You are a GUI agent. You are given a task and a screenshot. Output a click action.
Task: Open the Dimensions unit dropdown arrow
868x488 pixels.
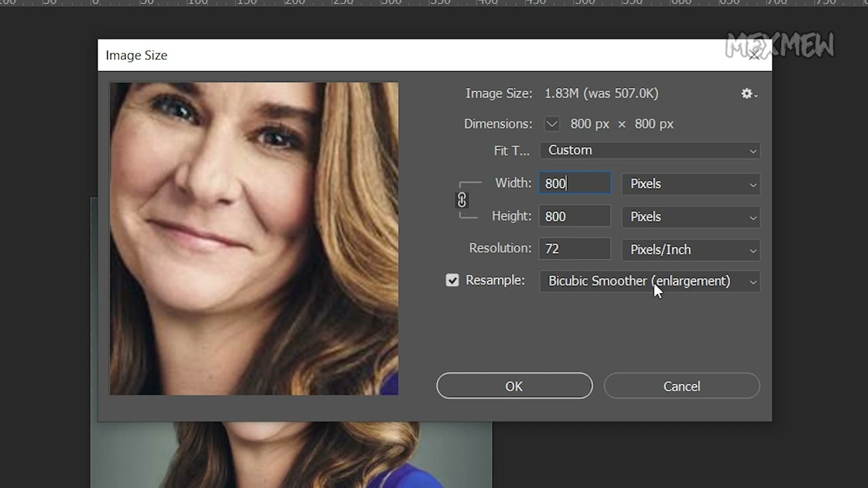552,124
